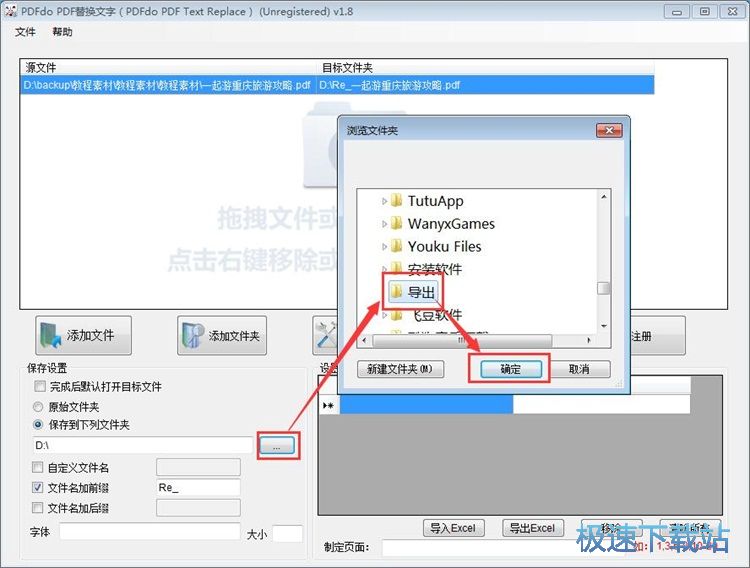The image size is (750, 568).
Task: Expand the 飞豆软件 folder node
Action: 384,315
